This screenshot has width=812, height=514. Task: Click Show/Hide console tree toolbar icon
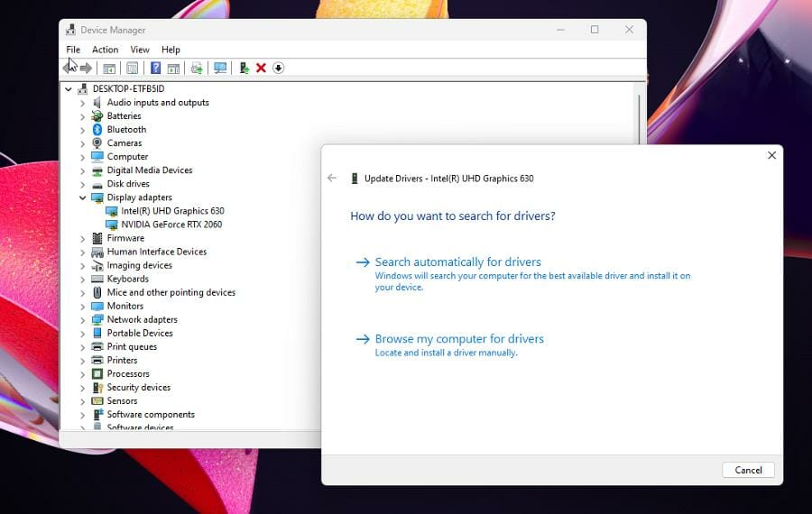point(109,68)
